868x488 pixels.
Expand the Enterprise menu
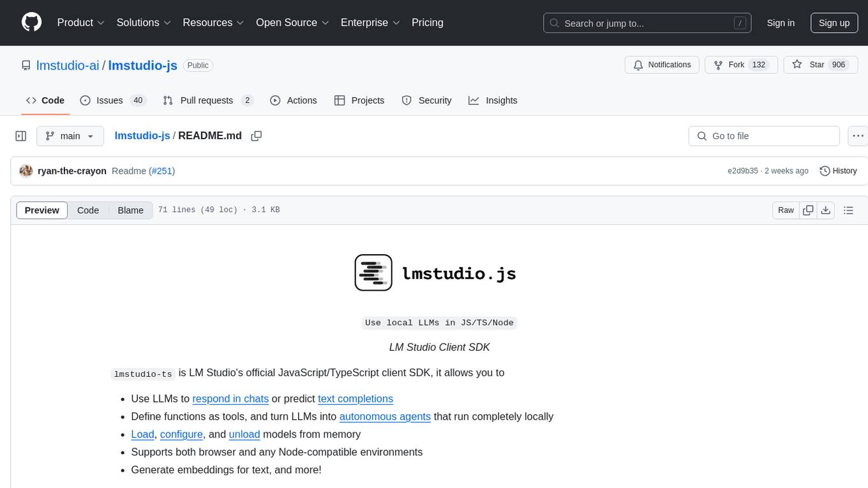370,22
